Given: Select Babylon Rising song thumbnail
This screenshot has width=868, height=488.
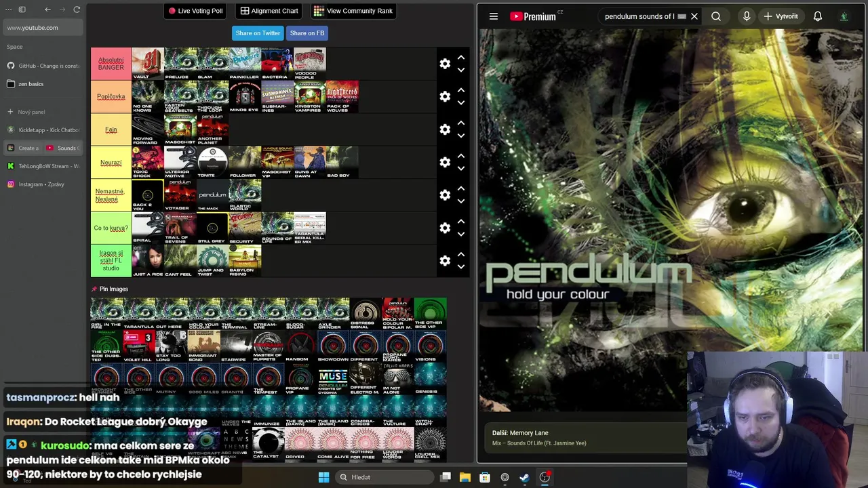Looking at the screenshot, I should 245,261.
